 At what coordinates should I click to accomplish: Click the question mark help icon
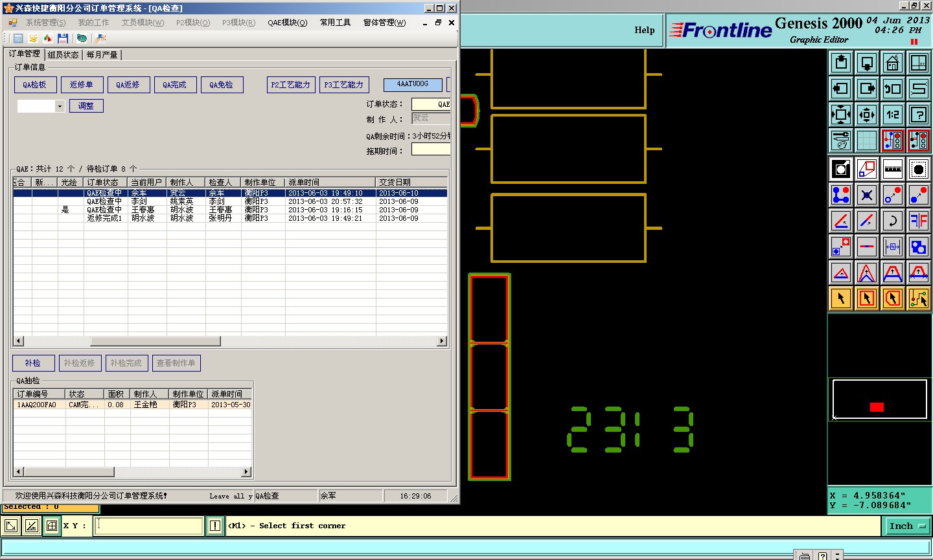[x=919, y=115]
